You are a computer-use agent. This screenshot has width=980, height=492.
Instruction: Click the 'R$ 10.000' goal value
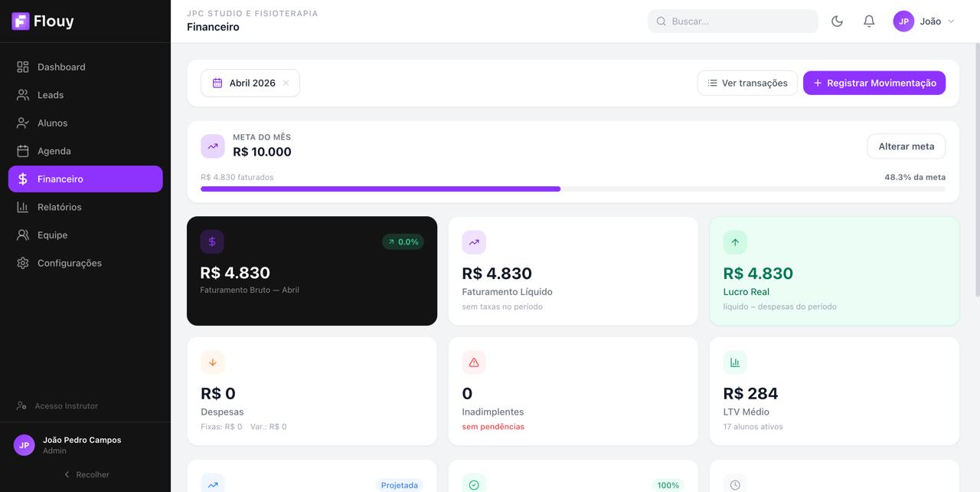262,152
